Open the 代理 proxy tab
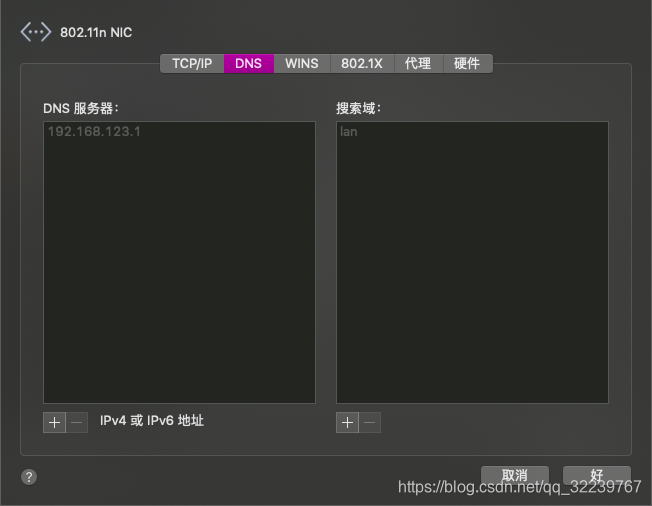Viewport: 652px width, 506px height. (x=418, y=64)
